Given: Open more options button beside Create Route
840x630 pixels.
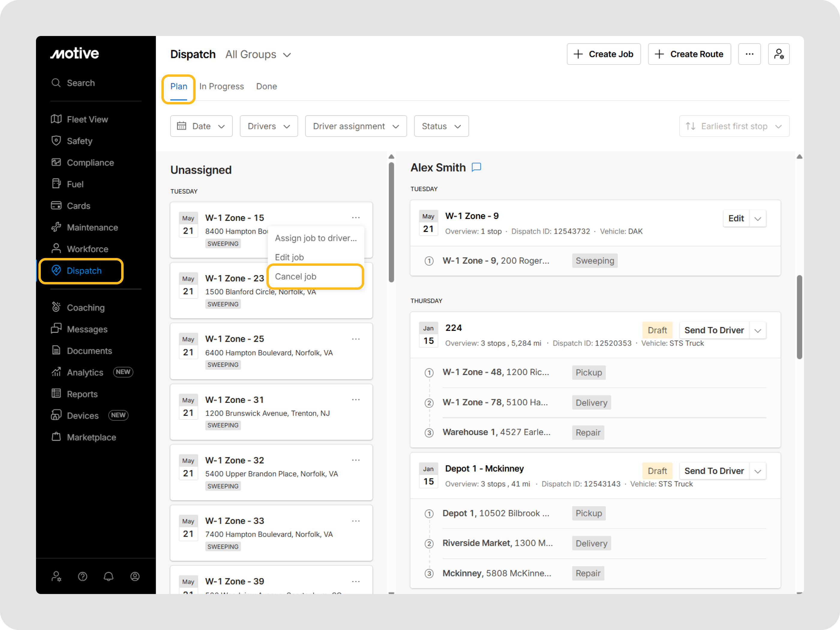Looking at the screenshot, I should coord(749,54).
